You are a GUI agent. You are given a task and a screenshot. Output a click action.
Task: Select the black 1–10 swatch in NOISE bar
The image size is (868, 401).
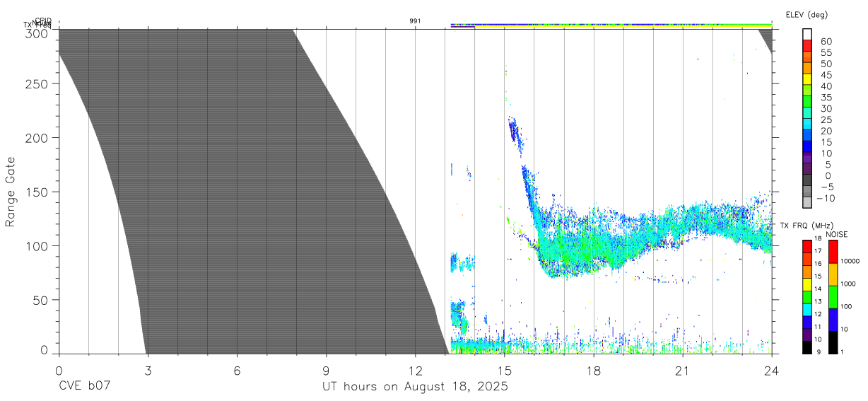pyautogui.click(x=832, y=342)
